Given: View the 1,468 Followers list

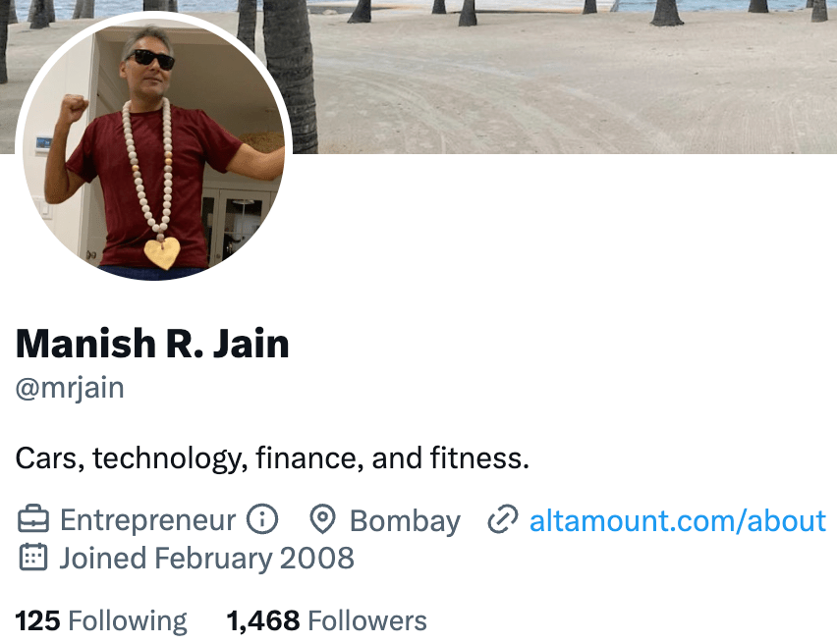Looking at the screenshot, I should [x=327, y=621].
